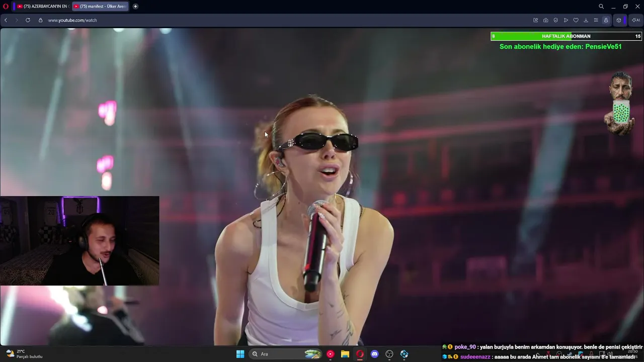644x362 pixels.
Task: Open the send/flow arrow icon
Action: point(566,20)
